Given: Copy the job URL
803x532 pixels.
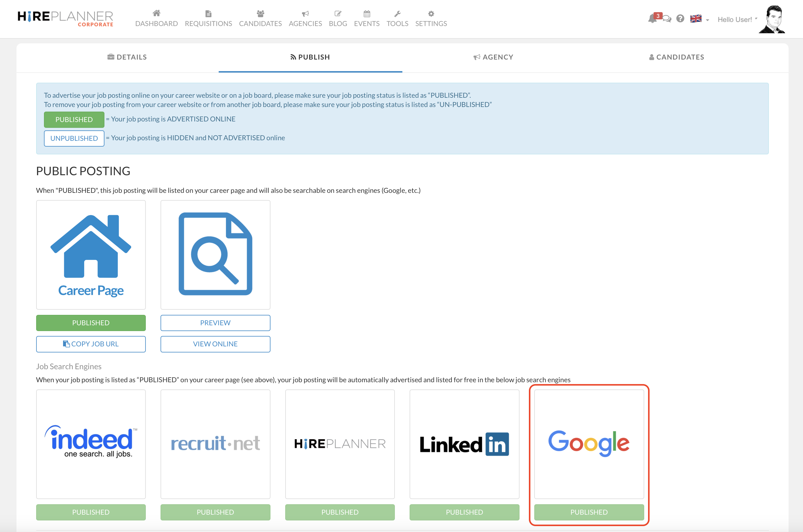Looking at the screenshot, I should [x=91, y=344].
